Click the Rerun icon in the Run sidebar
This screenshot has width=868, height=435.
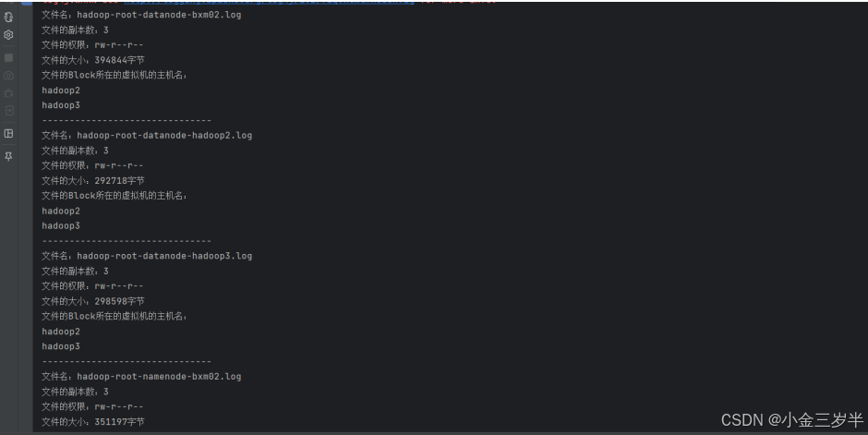[x=8, y=18]
